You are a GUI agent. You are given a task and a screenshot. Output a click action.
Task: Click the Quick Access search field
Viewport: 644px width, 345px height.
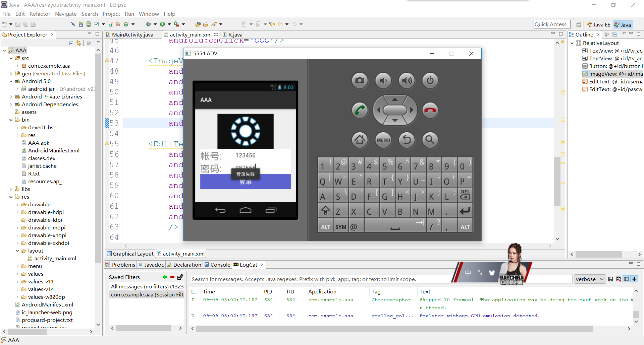click(552, 24)
